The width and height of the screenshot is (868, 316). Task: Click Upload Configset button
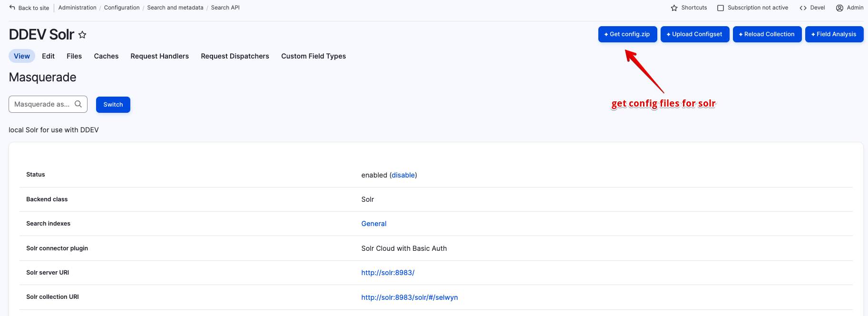tap(695, 34)
